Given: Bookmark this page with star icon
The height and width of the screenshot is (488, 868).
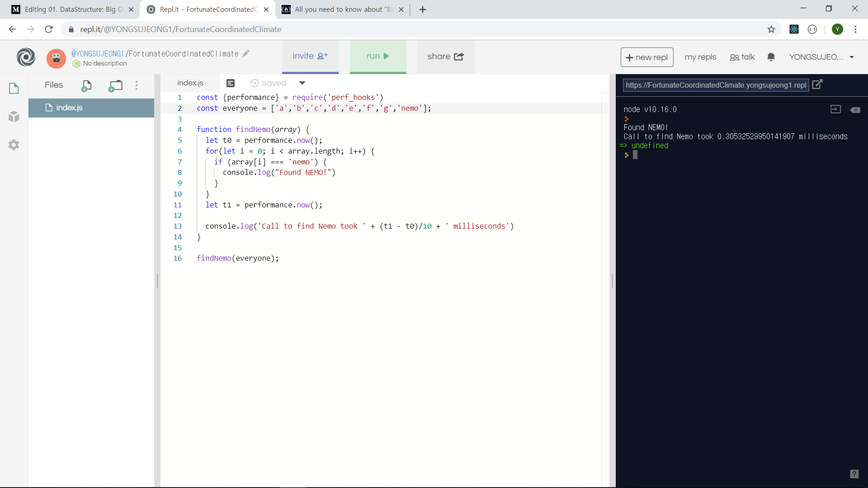Looking at the screenshot, I should point(771,29).
